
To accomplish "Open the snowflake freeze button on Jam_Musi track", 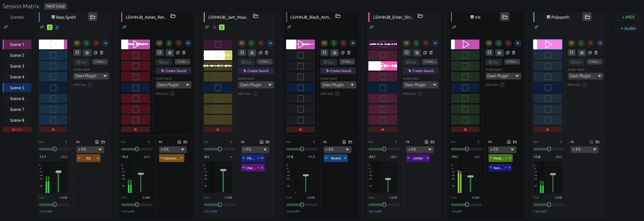I will (252, 53).
